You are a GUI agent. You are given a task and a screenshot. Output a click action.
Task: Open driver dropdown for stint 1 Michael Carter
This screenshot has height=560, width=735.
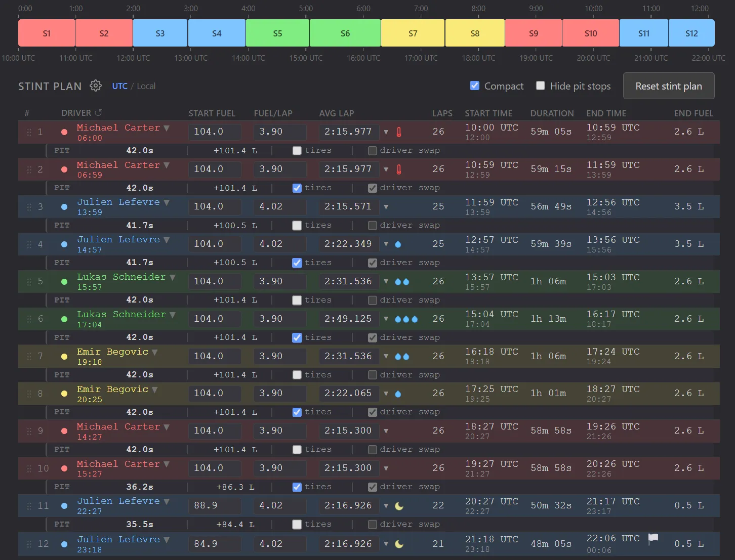[167, 128]
